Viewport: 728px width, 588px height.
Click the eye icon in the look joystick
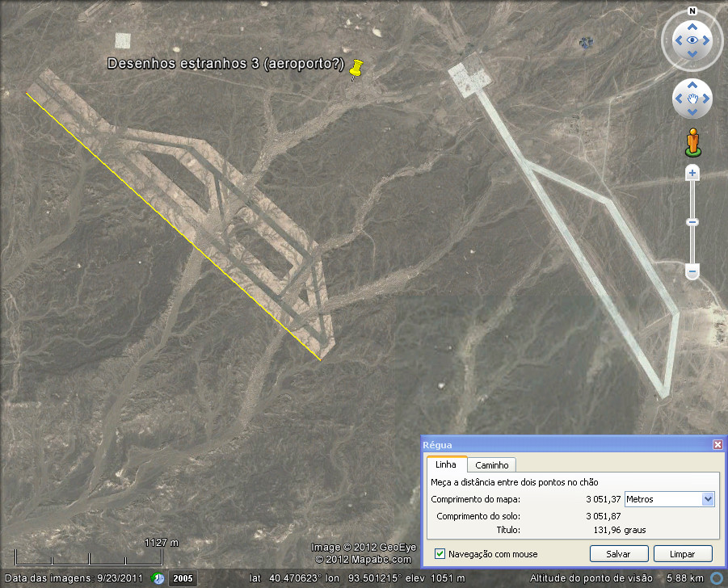692,40
